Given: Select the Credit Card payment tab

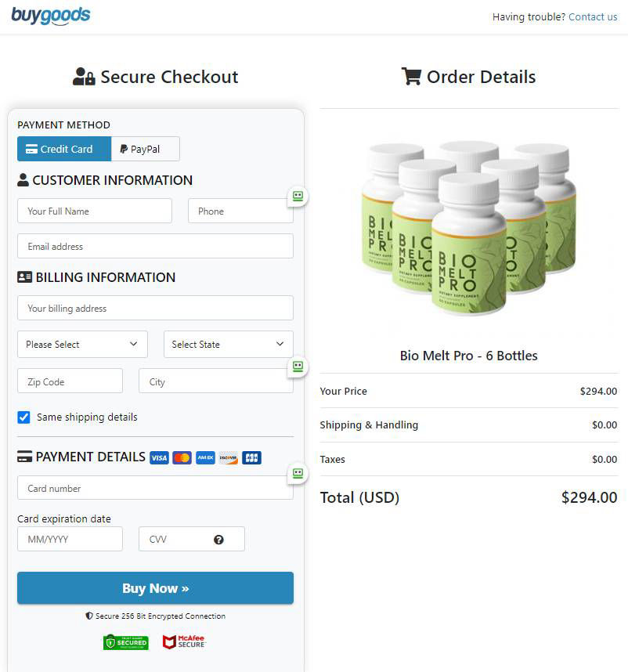Looking at the screenshot, I should coord(63,148).
